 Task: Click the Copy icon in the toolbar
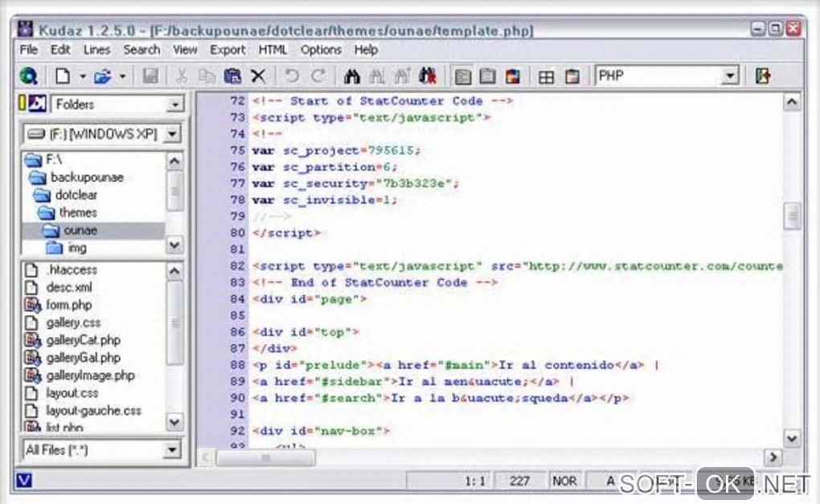(207, 76)
